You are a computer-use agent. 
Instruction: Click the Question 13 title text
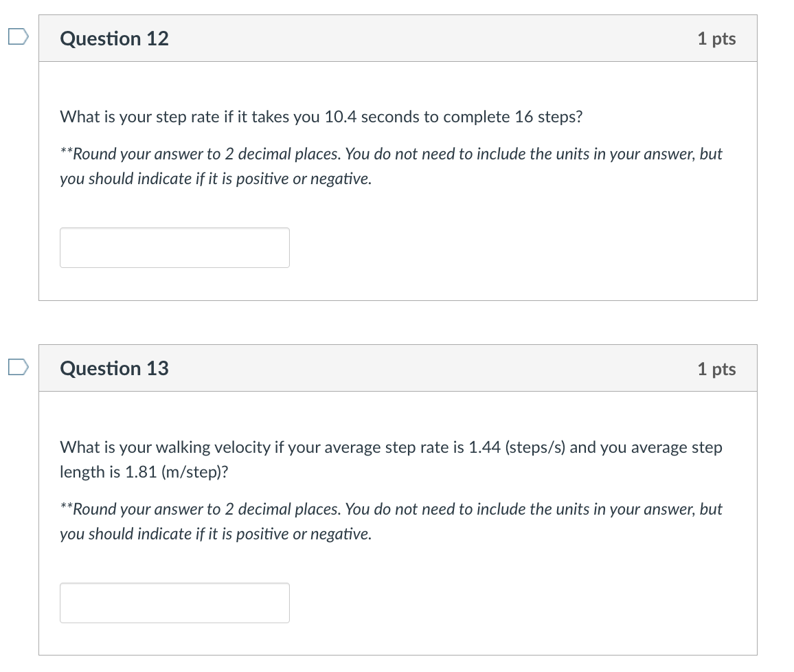pyautogui.click(x=114, y=368)
